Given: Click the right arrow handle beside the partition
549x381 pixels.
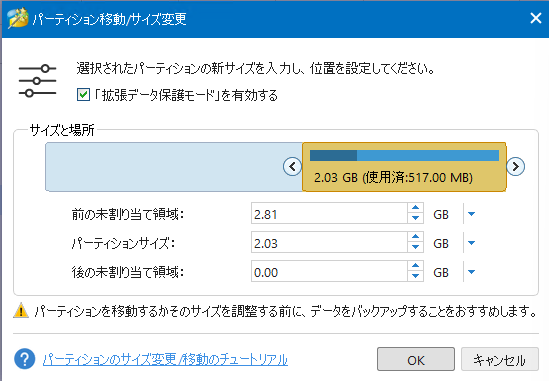Looking at the screenshot, I should [515, 166].
